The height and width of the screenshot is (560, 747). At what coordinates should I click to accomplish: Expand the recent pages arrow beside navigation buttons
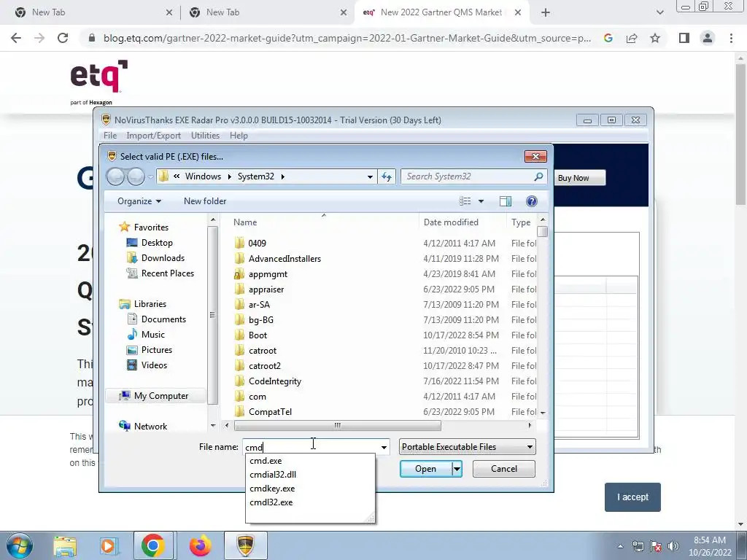pyautogui.click(x=150, y=176)
